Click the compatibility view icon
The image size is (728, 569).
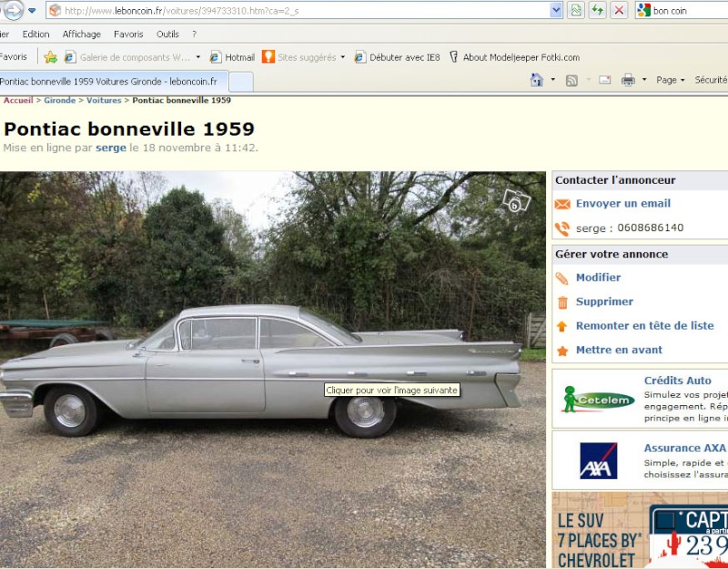[576, 10]
